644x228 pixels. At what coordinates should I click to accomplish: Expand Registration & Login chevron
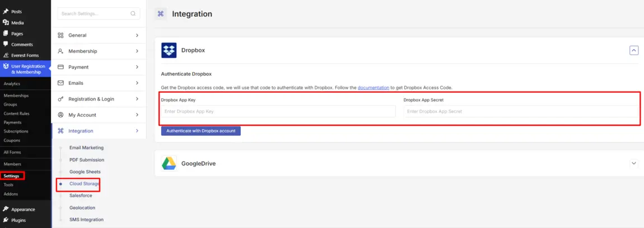[x=137, y=99]
